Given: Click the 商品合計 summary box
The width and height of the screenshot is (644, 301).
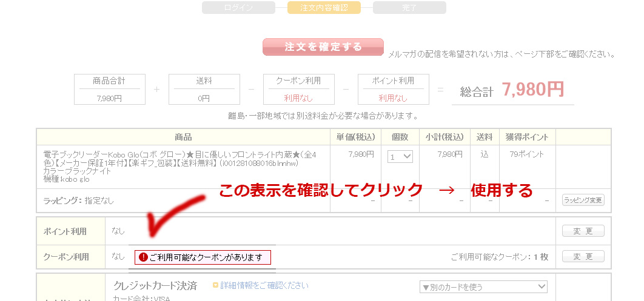Looking at the screenshot, I should coord(109,89).
